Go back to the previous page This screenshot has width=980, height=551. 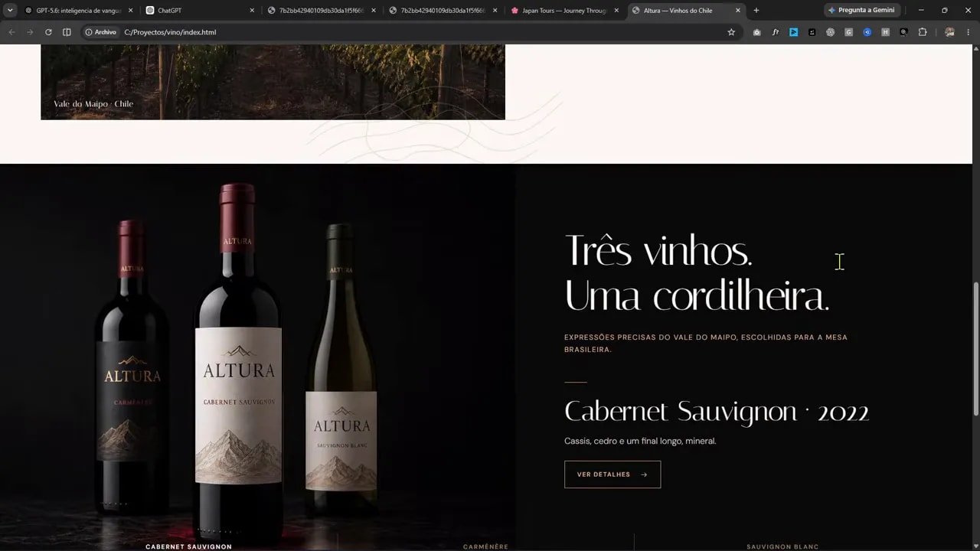pyautogui.click(x=11, y=32)
